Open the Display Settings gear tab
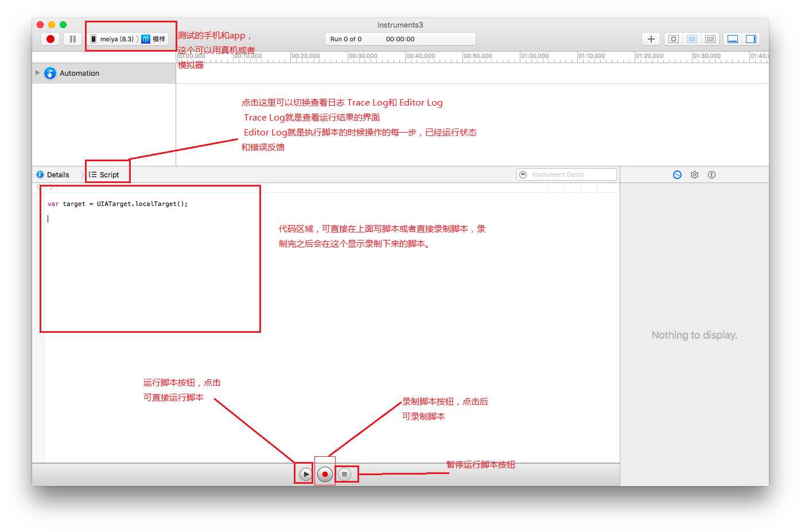 coord(694,174)
